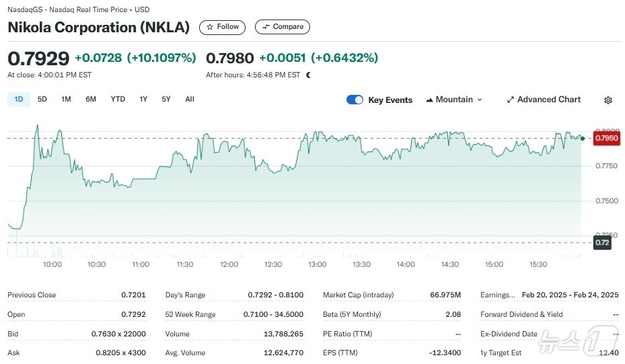Select the All time range
The width and height of the screenshot is (625, 364).
(190, 100)
